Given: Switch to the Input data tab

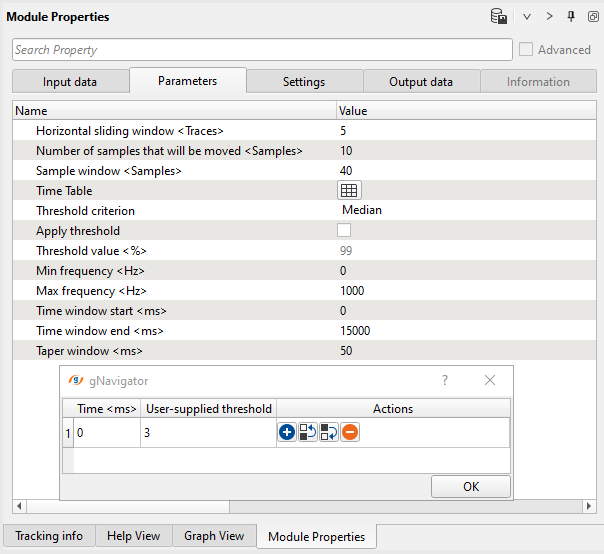Looking at the screenshot, I should [70, 82].
